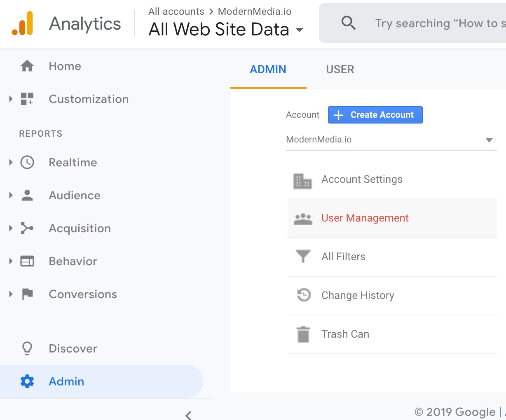506x420 pixels.
Task: Expand the Conversions reports arrow
Action: click(x=11, y=294)
